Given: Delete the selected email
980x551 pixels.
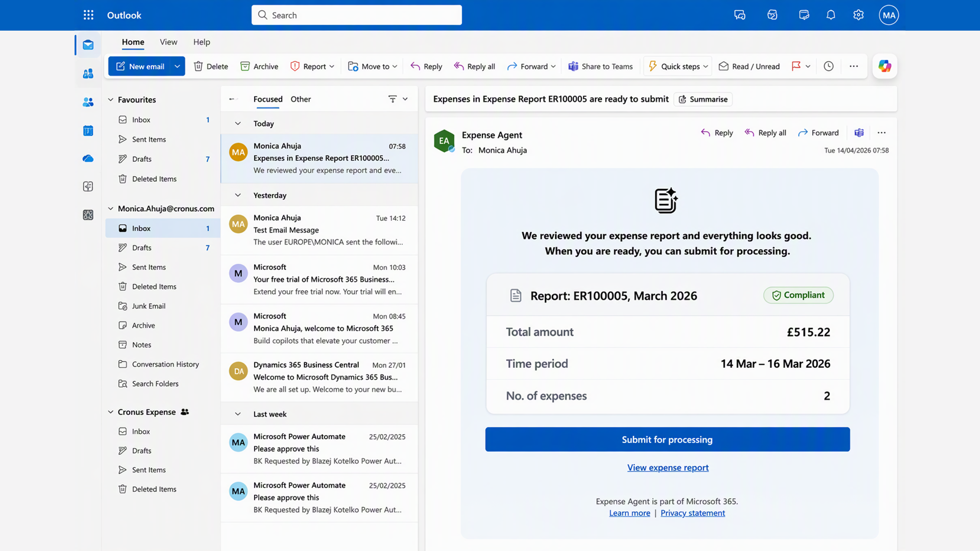Looking at the screenshot, I should pos(211,66).
